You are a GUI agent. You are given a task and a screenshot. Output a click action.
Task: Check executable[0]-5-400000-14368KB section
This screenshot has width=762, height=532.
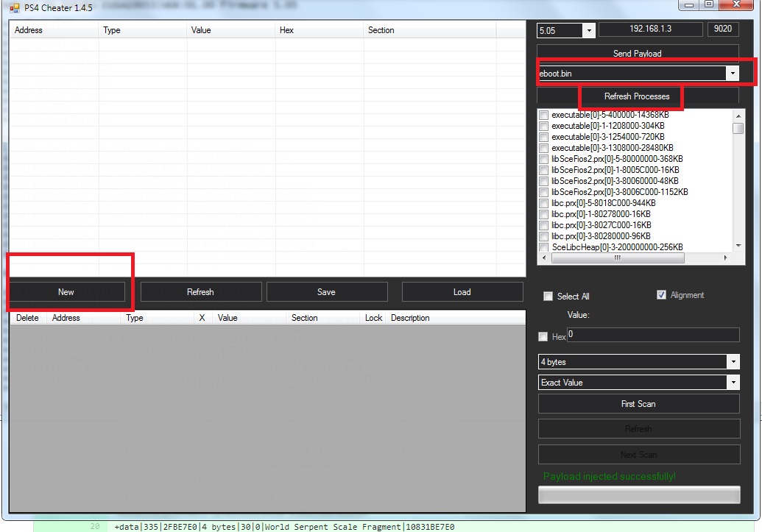point(543,116)
